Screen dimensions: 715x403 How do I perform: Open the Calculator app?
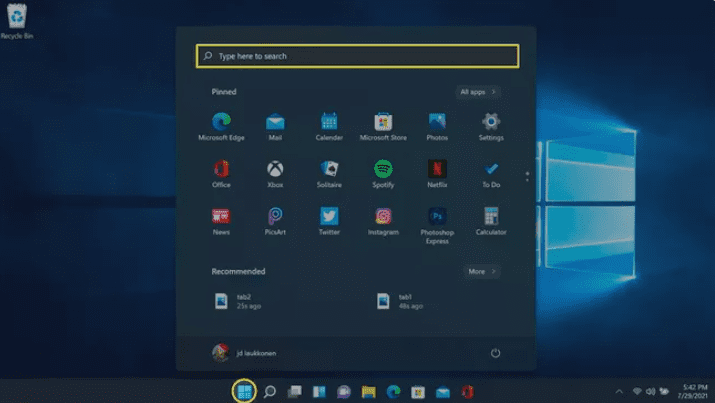pyautogui.click(x=491, y=218)
